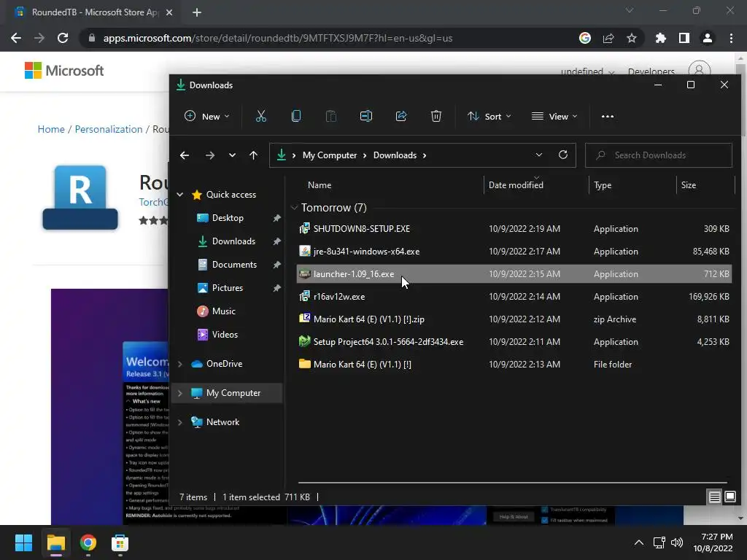747x560 pixels.
Task: Select Desktop in Quick access
Action: point(228,217)
